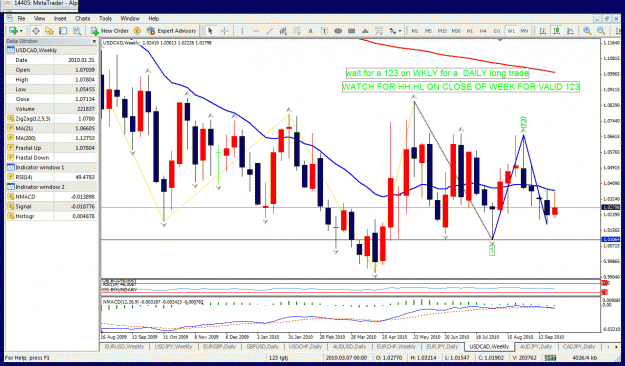
Task: Select the 'WATCH FOR HH,HL' chart label
Action: 461,87
